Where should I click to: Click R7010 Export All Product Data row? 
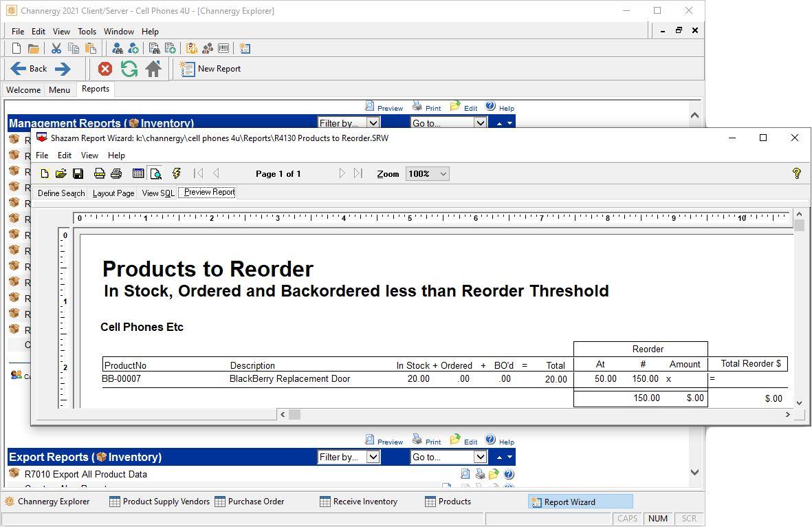(261, 474)
